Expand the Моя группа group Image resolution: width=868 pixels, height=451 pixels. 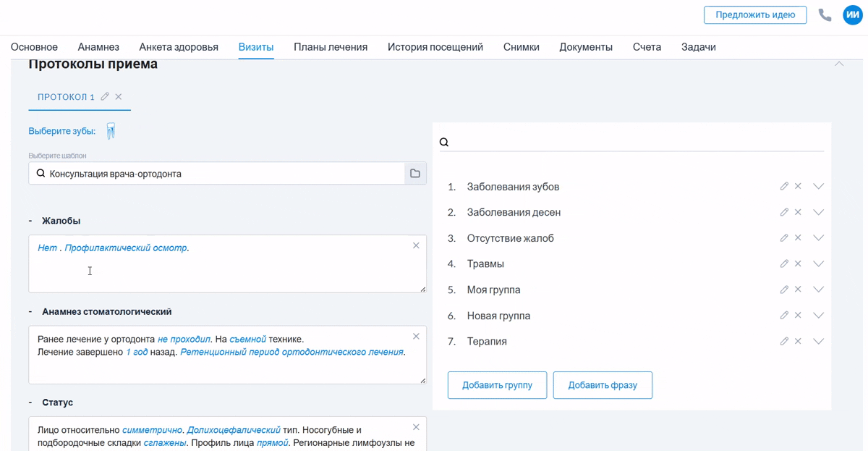point(818,290)
